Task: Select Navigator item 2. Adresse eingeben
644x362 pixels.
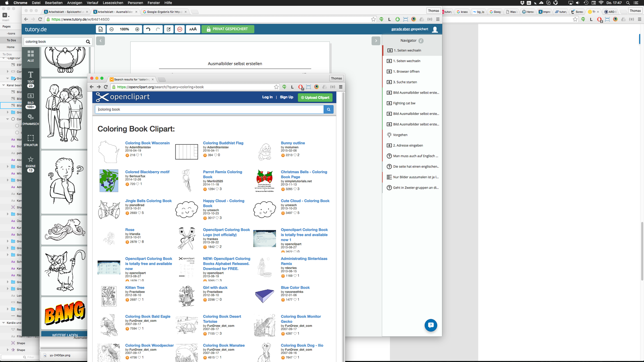Action: 412,145
